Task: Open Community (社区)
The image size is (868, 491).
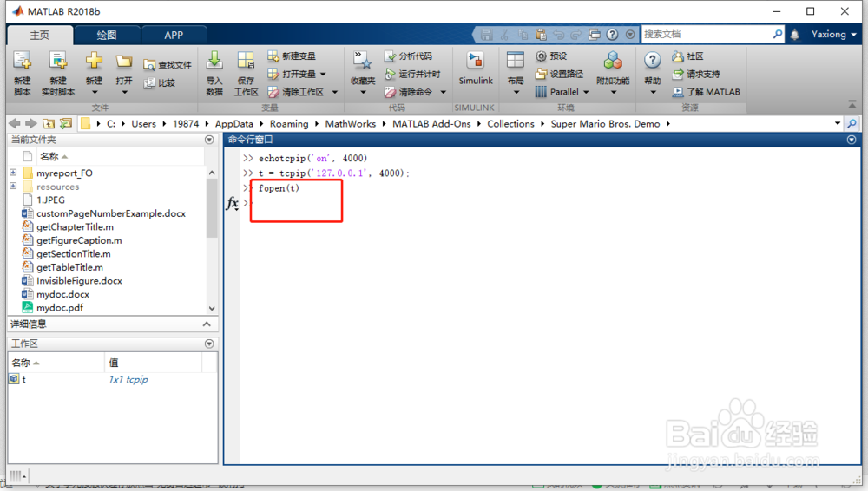Action: point(688,56)
